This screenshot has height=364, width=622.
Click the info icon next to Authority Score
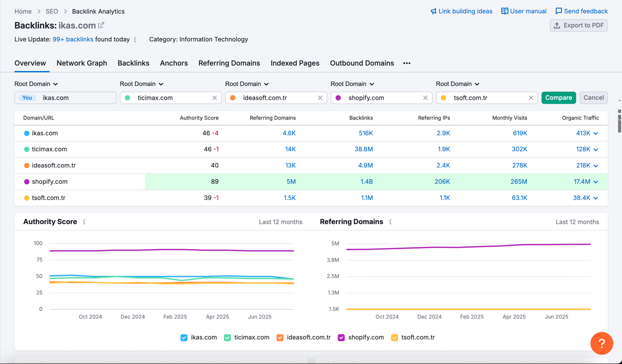84,222
